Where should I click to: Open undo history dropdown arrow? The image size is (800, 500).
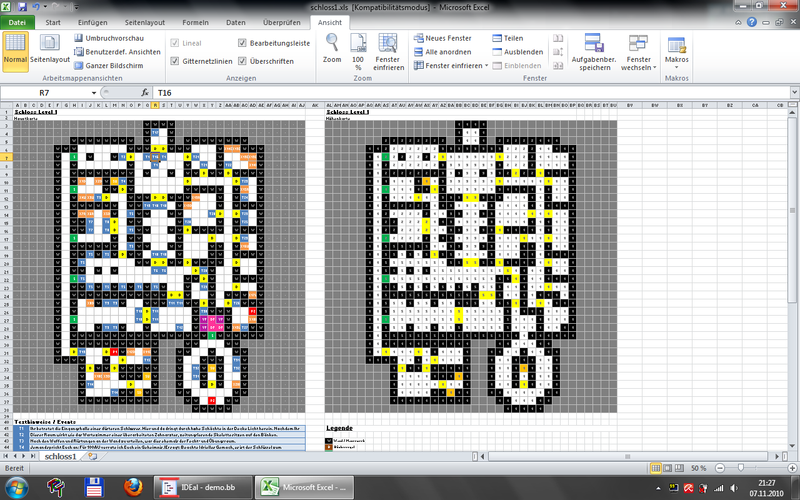pos(45,7)
